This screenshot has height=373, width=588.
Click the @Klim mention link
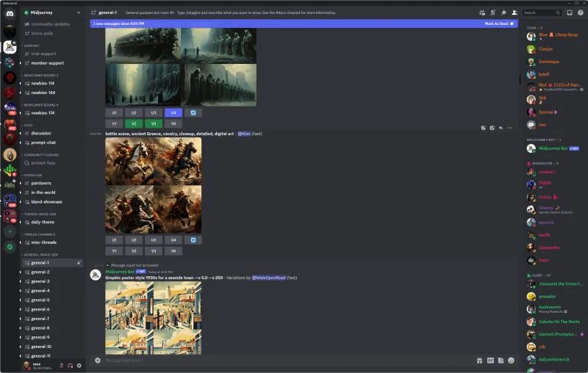pyautogui.click(x=244, y=134)
